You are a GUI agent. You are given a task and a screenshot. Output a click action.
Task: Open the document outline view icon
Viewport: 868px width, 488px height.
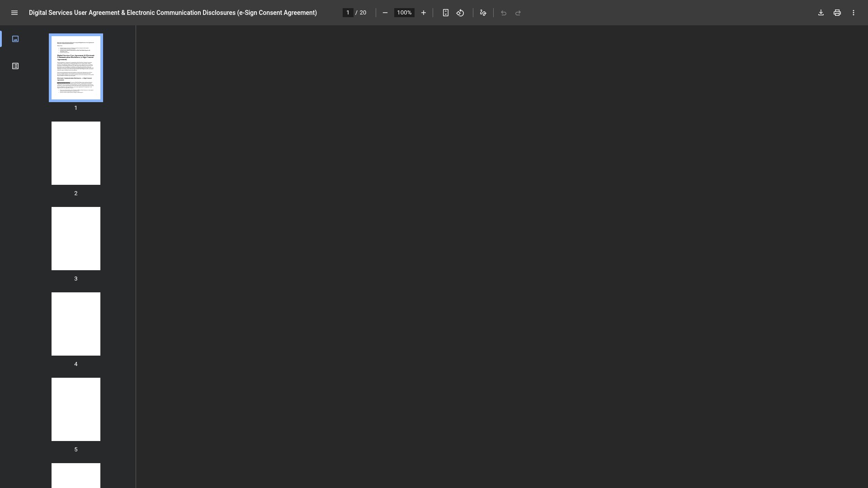15,66
